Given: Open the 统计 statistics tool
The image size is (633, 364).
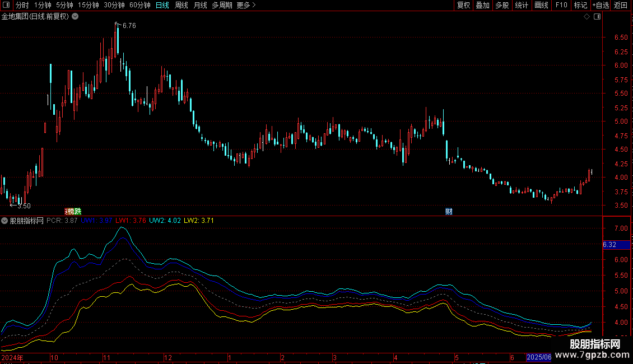Looking at the screenshot, I should [x=521, y=5].
